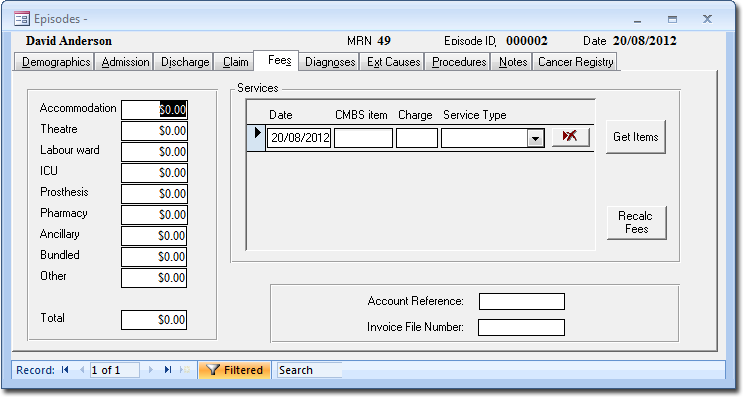743x397 pixels.
Task: Switch to the Demographics tab
Action: [x=55, y=62]
